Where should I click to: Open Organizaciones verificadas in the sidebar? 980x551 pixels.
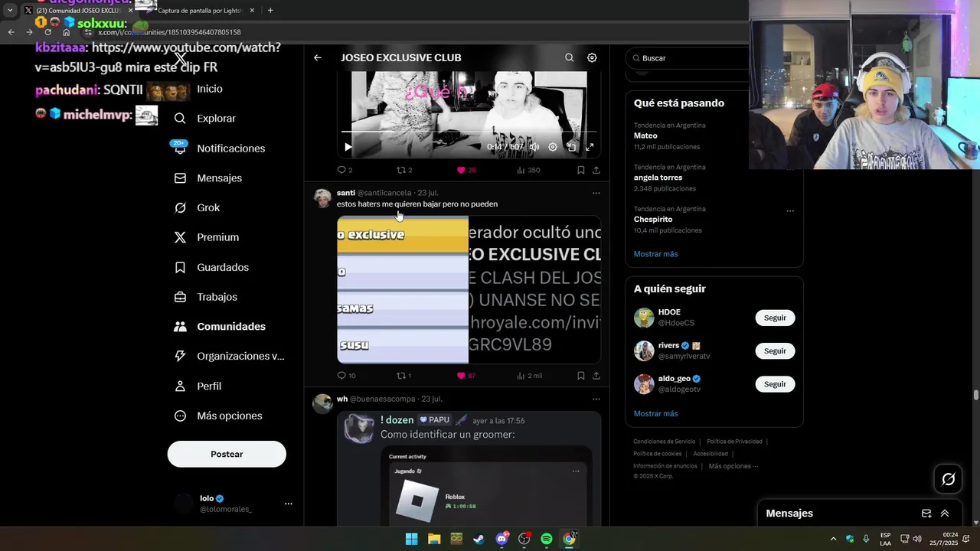pyautogui.click(x=229, y=356)
